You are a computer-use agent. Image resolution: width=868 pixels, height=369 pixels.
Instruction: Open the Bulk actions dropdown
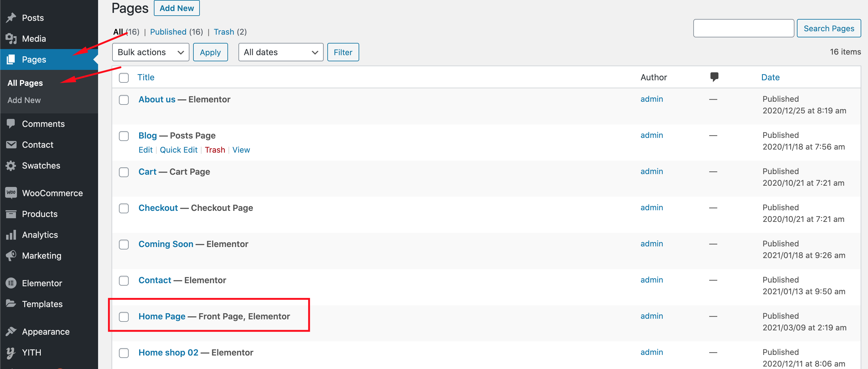pos(150,52)
